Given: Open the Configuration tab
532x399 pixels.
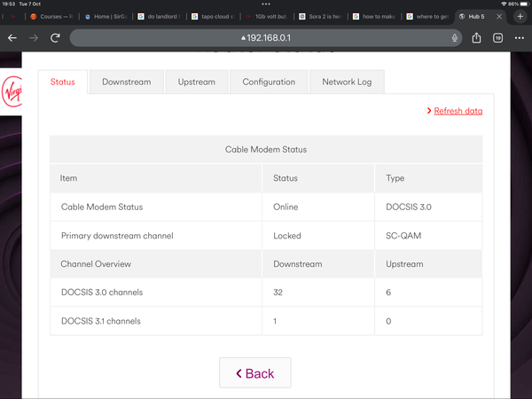Looking at the screenshot, I should pyautogui.click(x=269, y=82).
